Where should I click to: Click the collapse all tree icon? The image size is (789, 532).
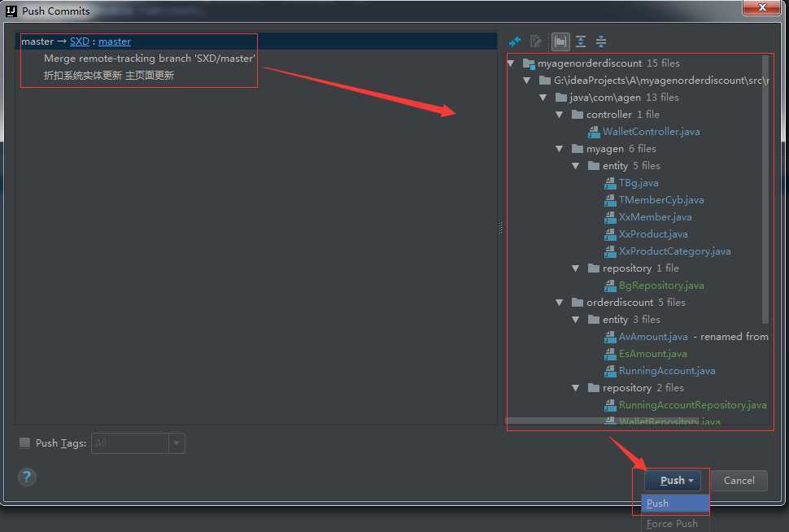point(601,41)
